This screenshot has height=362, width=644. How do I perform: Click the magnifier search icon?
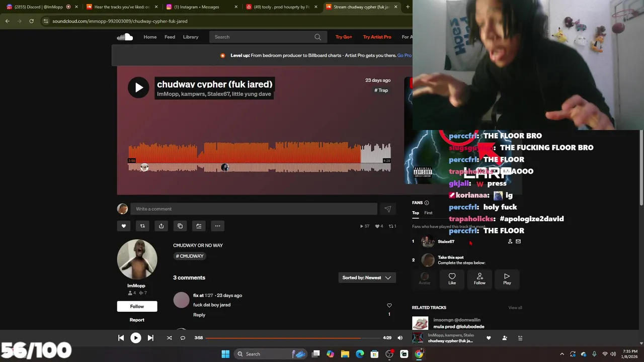(x=317, y=37)
